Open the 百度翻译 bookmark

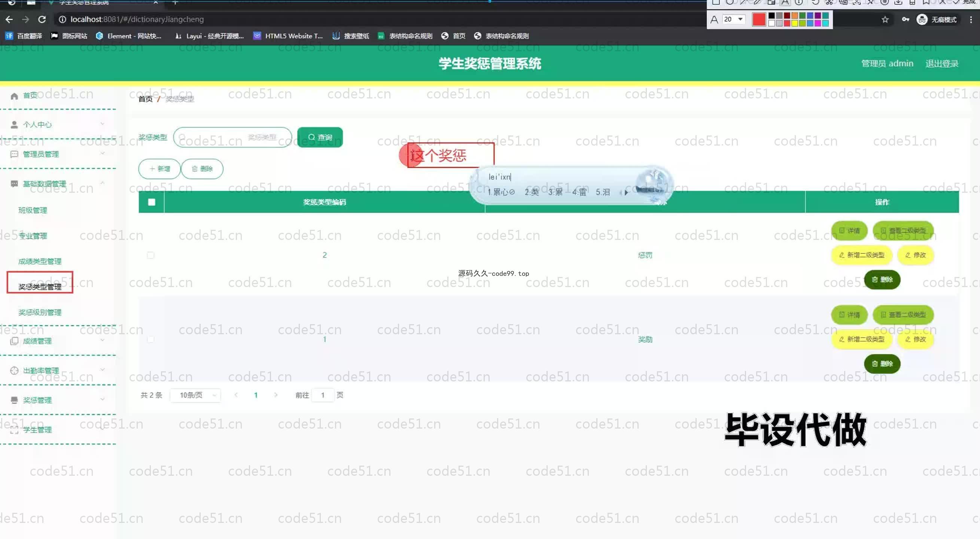tap(24, 36)
